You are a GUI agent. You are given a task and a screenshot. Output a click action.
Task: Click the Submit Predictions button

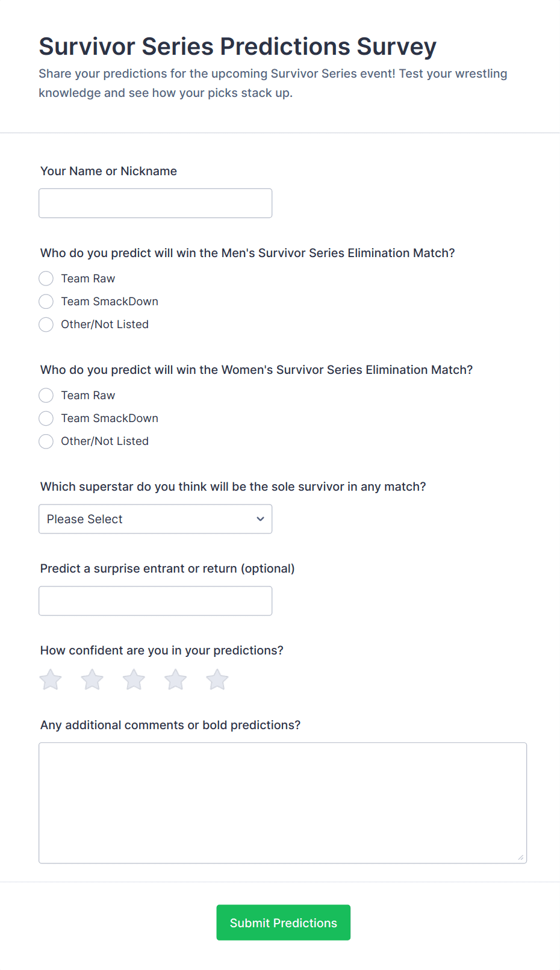point(283,922)
